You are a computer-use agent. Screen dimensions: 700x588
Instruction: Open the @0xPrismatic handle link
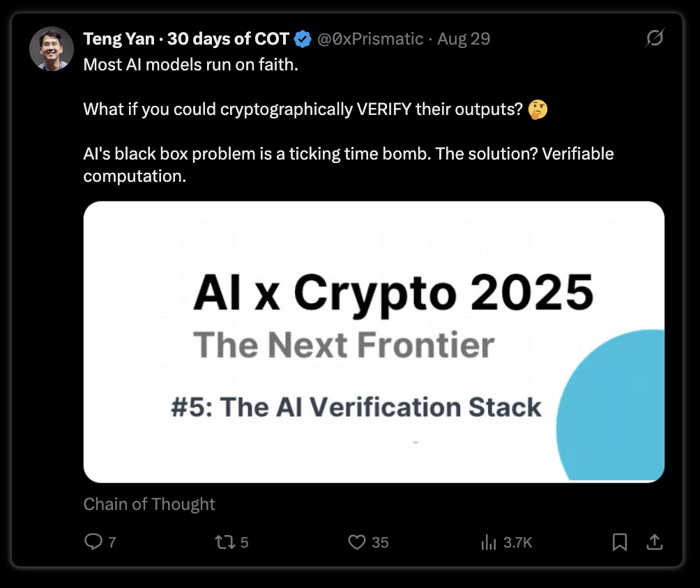point(370,39)
